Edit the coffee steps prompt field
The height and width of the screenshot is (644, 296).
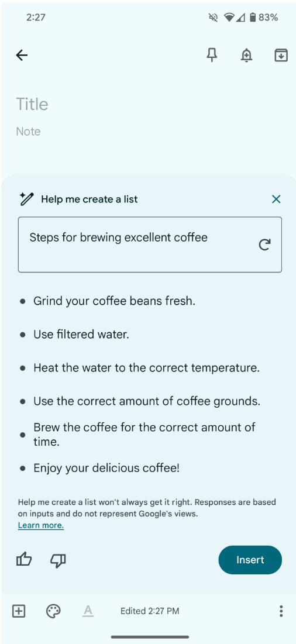(x=150, y=244)
